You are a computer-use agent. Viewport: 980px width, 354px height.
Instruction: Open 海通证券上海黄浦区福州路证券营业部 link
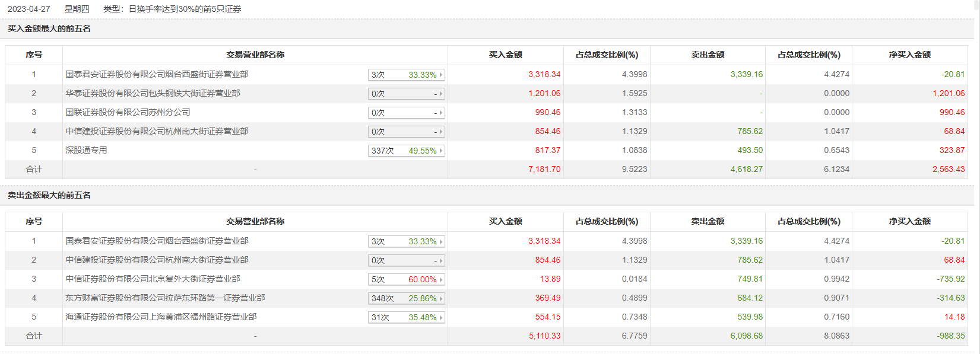(161, 317)
